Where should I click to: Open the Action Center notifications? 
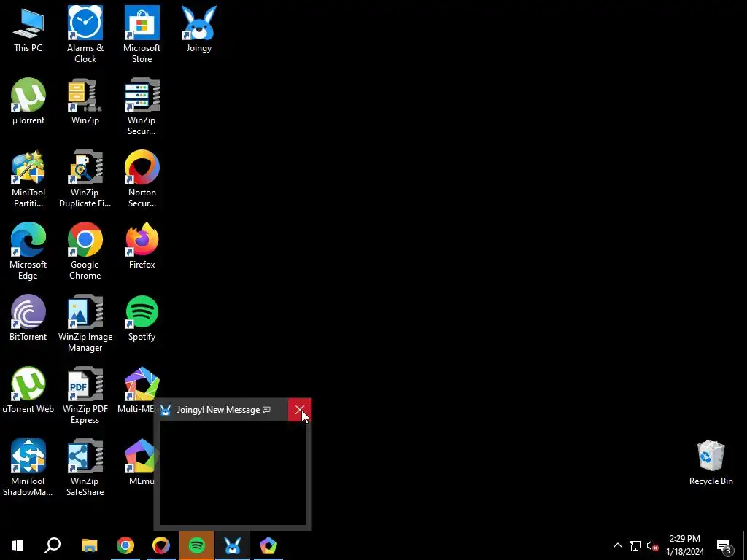[x=724, y=545]
